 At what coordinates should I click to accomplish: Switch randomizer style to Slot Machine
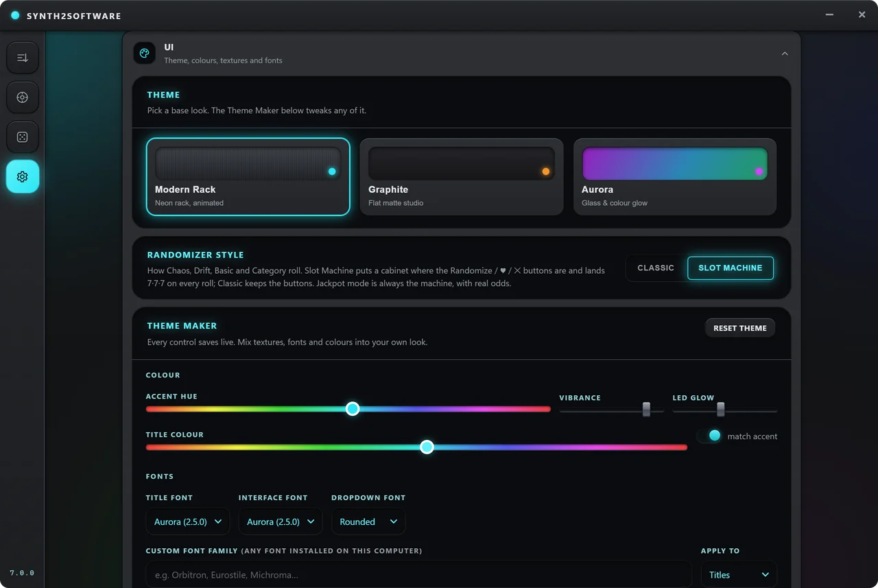[731, 268]
